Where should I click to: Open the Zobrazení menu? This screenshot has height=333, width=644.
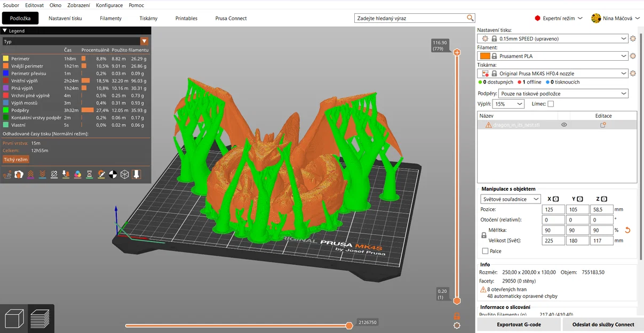(x=78, y=5)
